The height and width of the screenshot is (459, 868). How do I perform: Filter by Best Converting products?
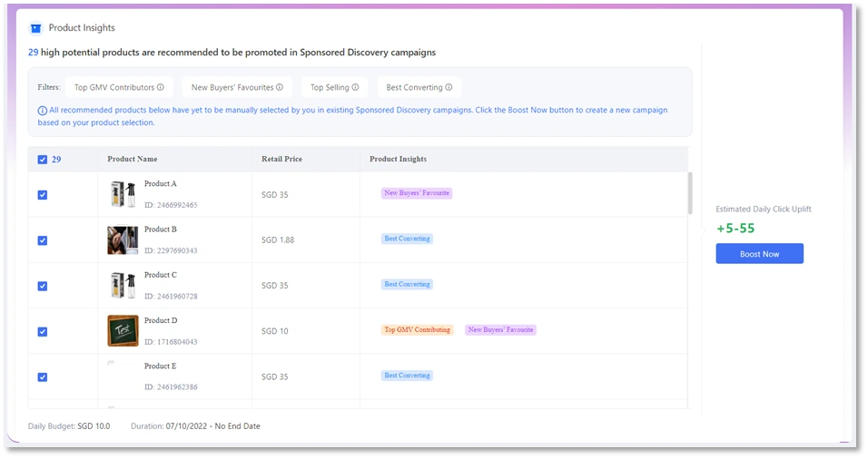(x=414, y=88)
